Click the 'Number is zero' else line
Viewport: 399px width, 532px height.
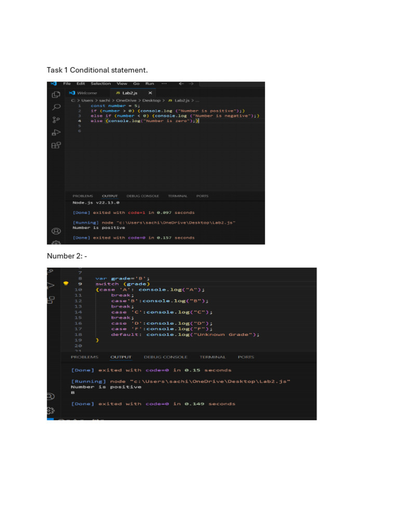[145, 121]
